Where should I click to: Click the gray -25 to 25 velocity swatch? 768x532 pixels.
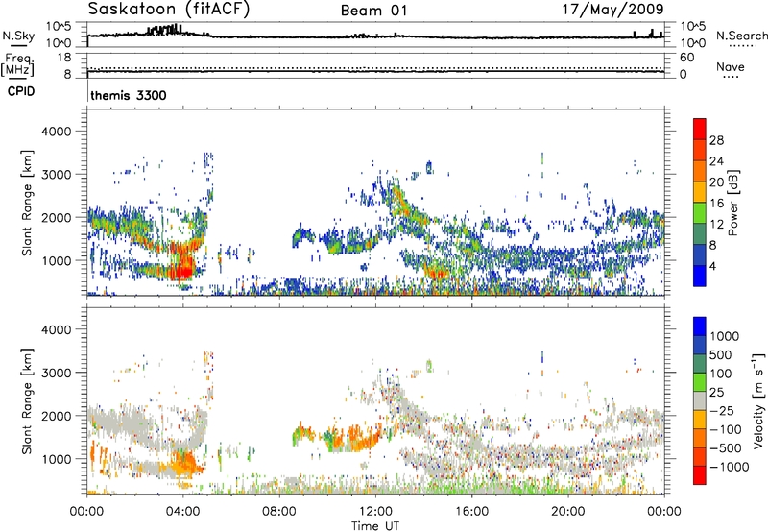700,400
